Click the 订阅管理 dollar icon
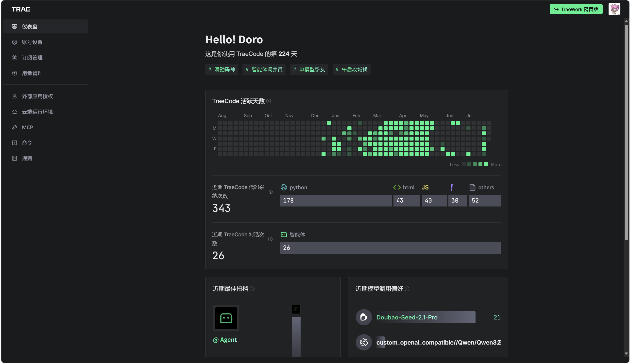The height and width of the screenshot is (364, 630). 15,57
